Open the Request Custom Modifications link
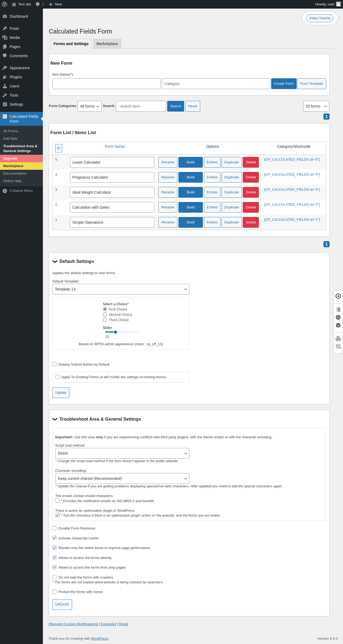Screen dimensions: 343x644 pos(73,624)
